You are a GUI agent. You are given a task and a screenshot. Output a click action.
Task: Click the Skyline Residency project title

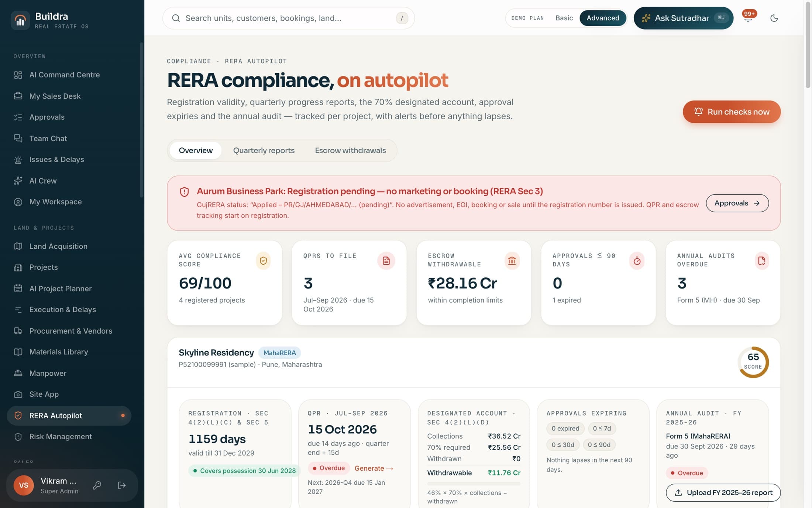[x=216, y=352]
